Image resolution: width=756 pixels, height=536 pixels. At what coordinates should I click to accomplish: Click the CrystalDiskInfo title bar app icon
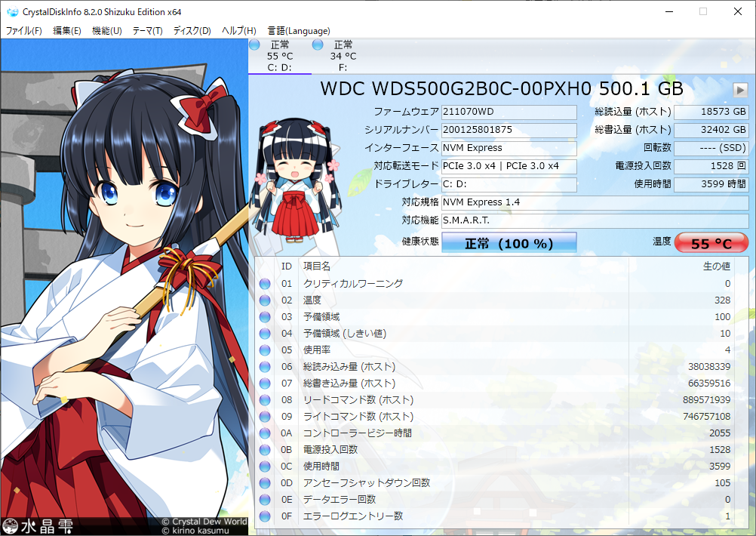pyautogui.click(x=12, y=12)
